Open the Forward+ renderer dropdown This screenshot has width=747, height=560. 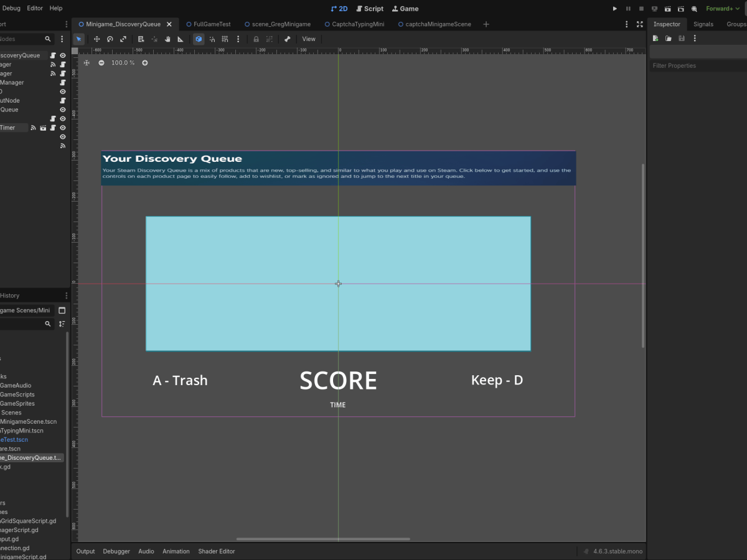pos(722,9)
